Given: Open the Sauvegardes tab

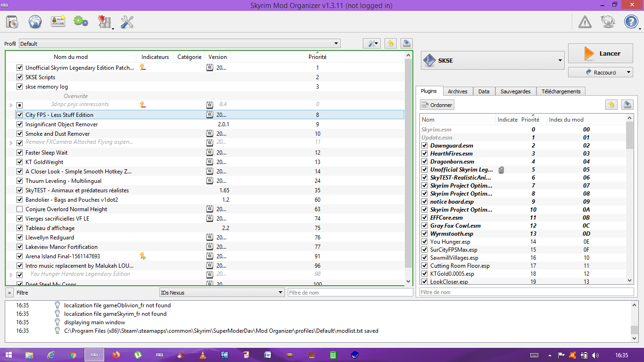Looking at the screenshot, I should click(x=516, y=91).
